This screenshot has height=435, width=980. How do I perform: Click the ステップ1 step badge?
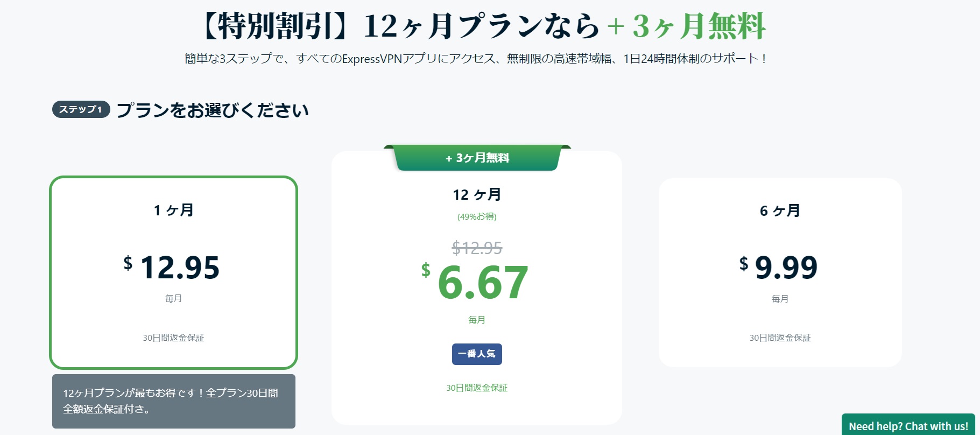[81, 109]
